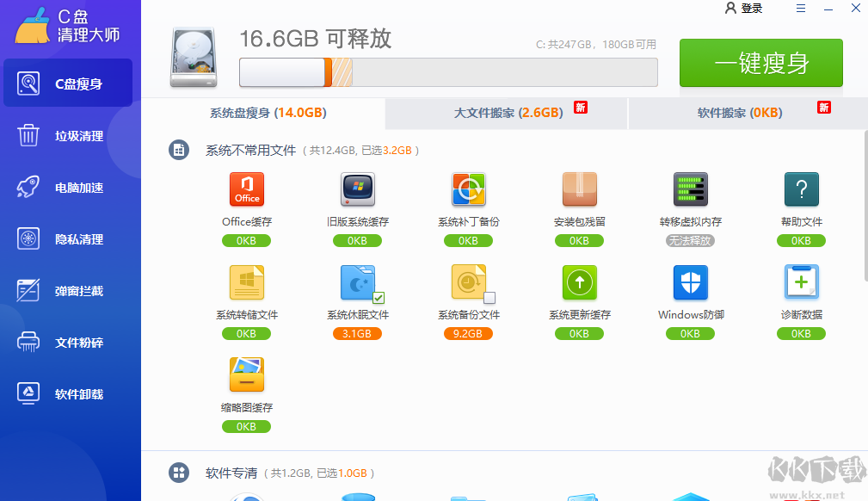Image resolution: width=868 pixels, height=501 pixels.
Task: Open 弹窗拦截 in sidebar
Action: [x=68, y=290]
